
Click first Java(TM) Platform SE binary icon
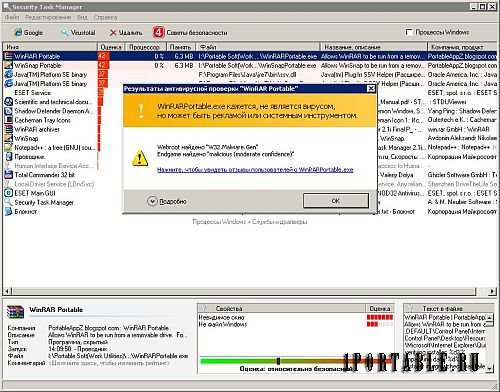coord(9,74)
